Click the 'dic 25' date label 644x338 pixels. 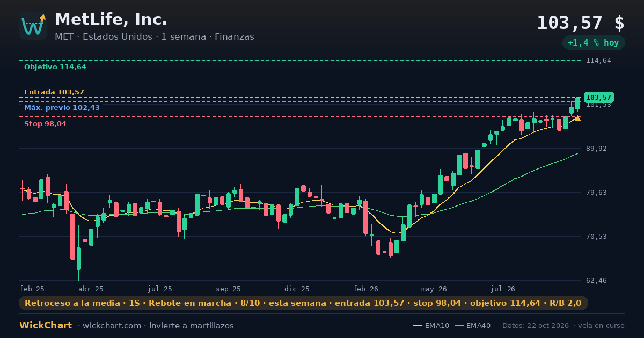click(x=297, y=289)
